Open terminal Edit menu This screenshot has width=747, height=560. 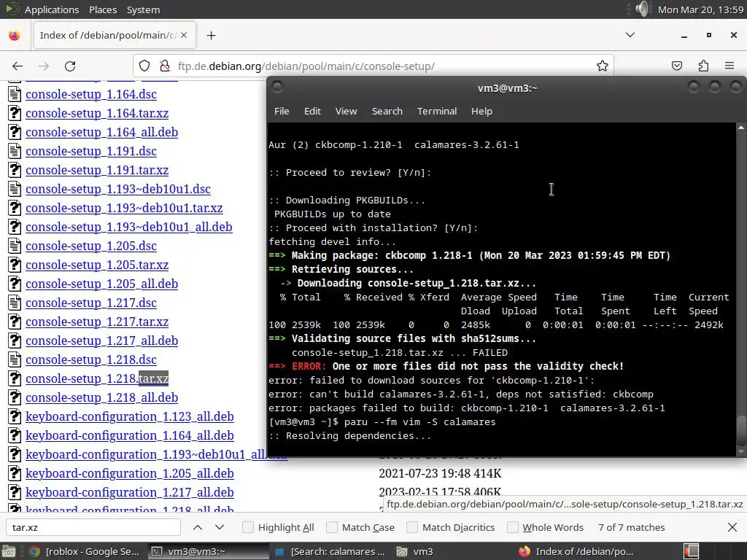coord(312,111)
